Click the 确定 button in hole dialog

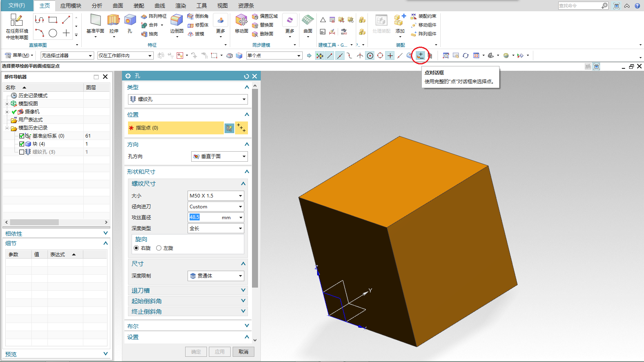tap(196, 351)
